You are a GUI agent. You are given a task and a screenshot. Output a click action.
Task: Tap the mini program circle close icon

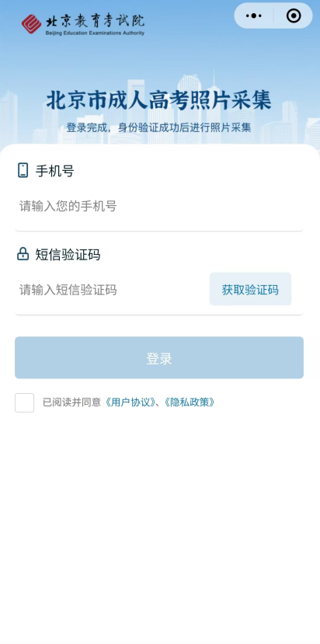(x=294, y=16)
